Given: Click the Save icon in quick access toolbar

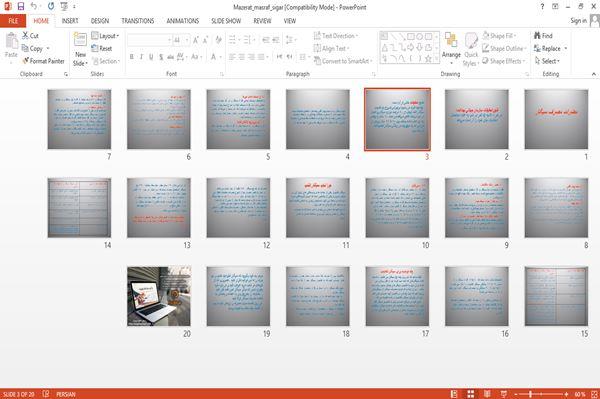Looking at the screenshot, I should coord(21,6).
